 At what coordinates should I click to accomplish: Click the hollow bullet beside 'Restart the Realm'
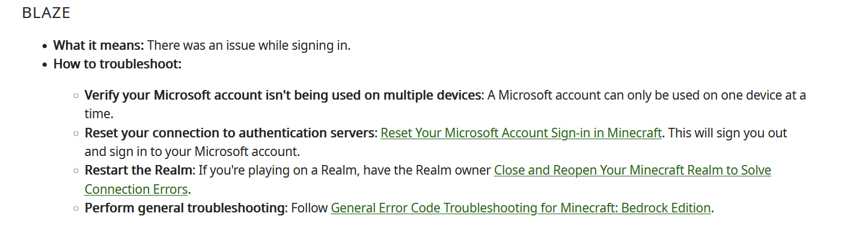(76, 171)
